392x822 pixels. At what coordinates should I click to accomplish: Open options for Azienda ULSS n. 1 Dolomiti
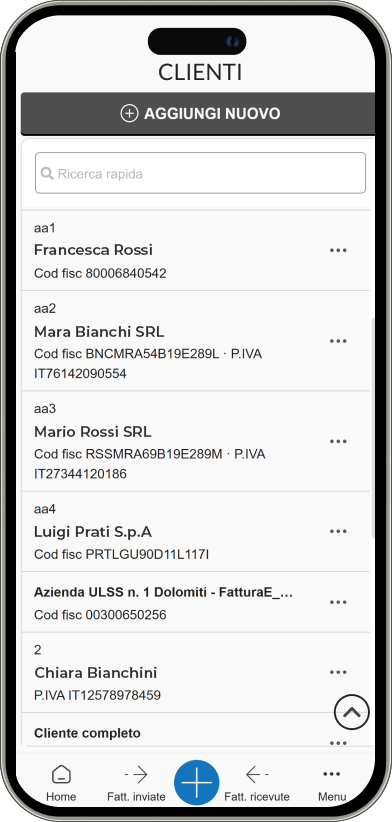(x=338, y=602)
